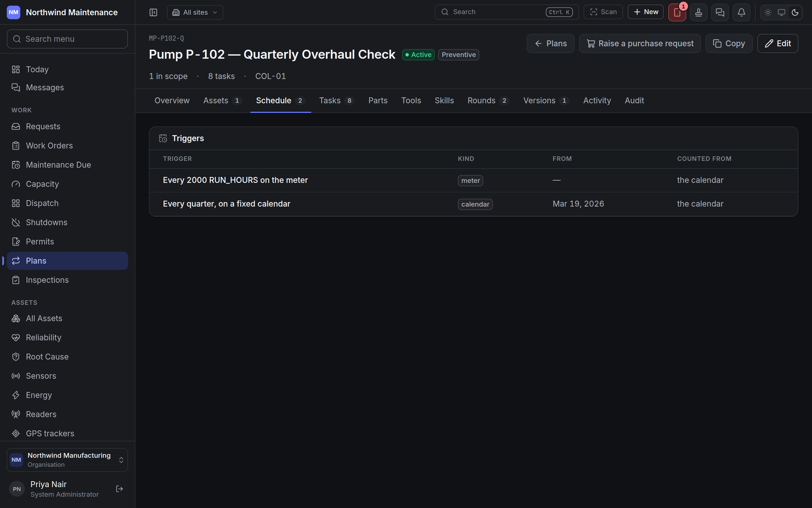This screenshot has height=508, width=812.
Task: Open the Activity tab
Action: pyautogui.click(x=597, y=100)
